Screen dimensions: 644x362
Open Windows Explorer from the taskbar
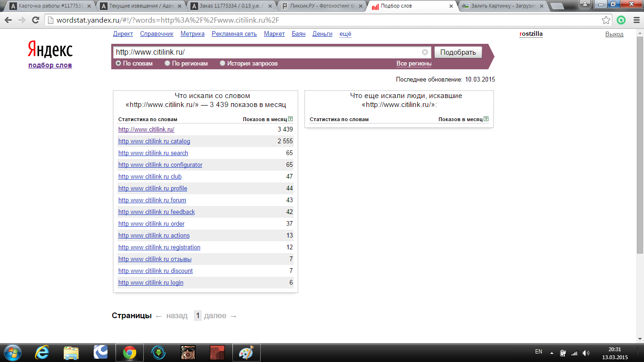coord(71,353)
